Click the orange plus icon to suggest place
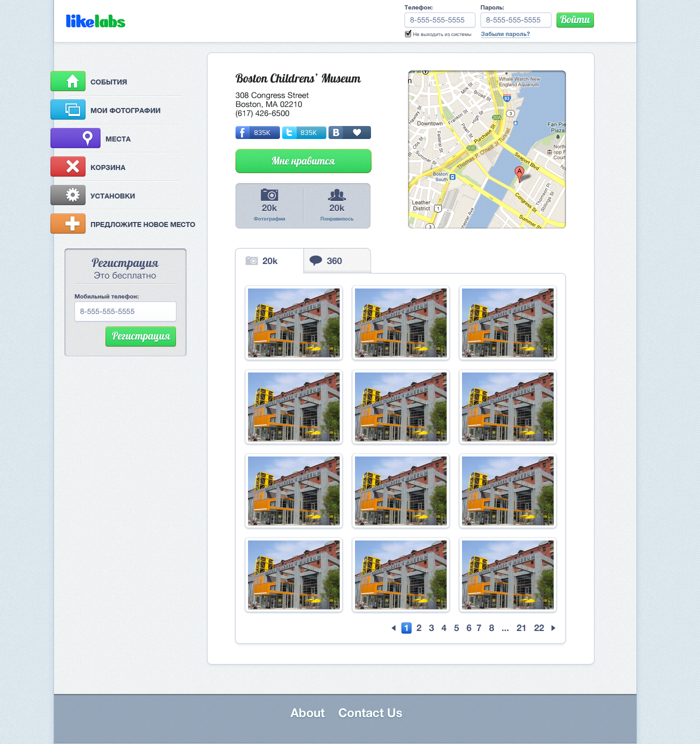700x744 pixels. [68, 224]
